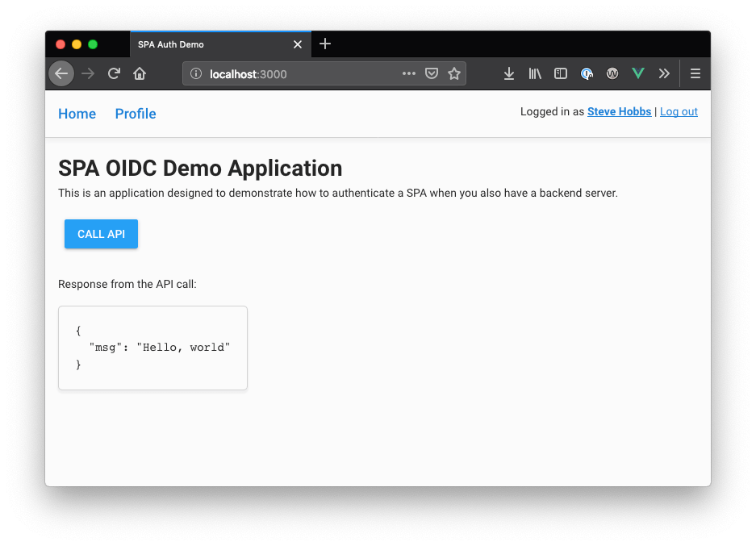Click the reload page icon
Screen dimensions: 756x546
[x=114, y=73]
